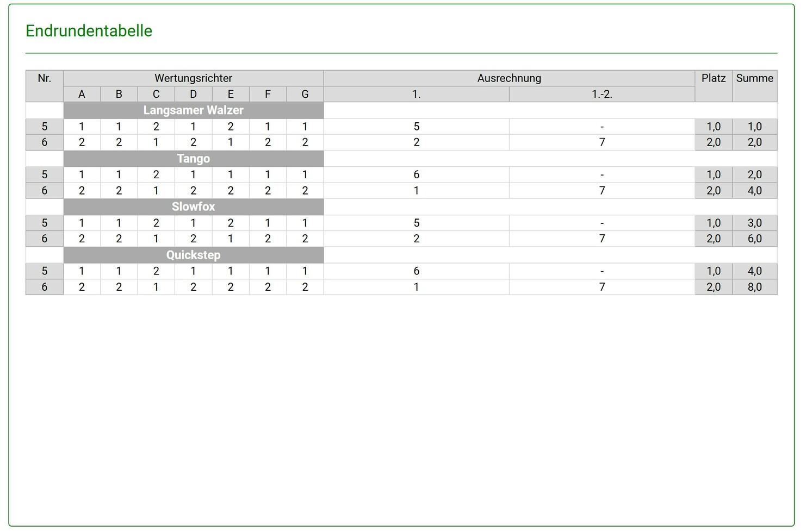This screenshot has width=806, height=532.
Task: Click couple number 5 in the Tango section
Action: [45, 174]
